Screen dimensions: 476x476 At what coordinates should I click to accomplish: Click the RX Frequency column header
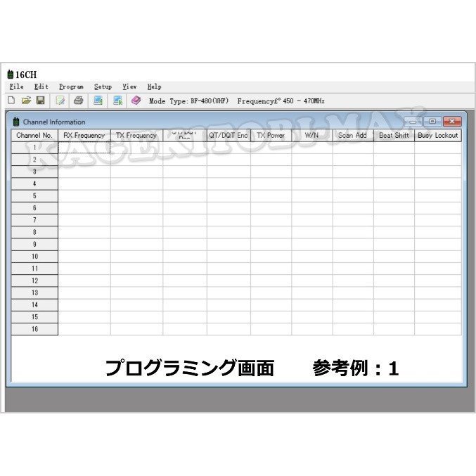coord(84,136)
